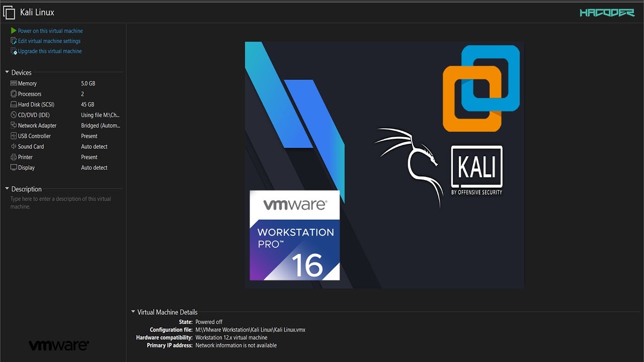Click the description text input field
The image size is (644, 362).
coord(60,203)
